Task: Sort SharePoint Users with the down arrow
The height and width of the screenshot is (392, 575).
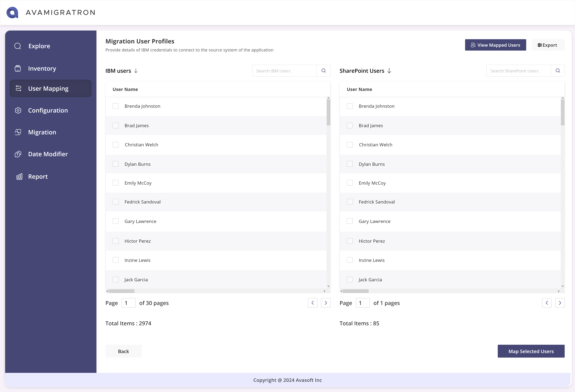Action: pyautogui.click(x=389, y=71)
